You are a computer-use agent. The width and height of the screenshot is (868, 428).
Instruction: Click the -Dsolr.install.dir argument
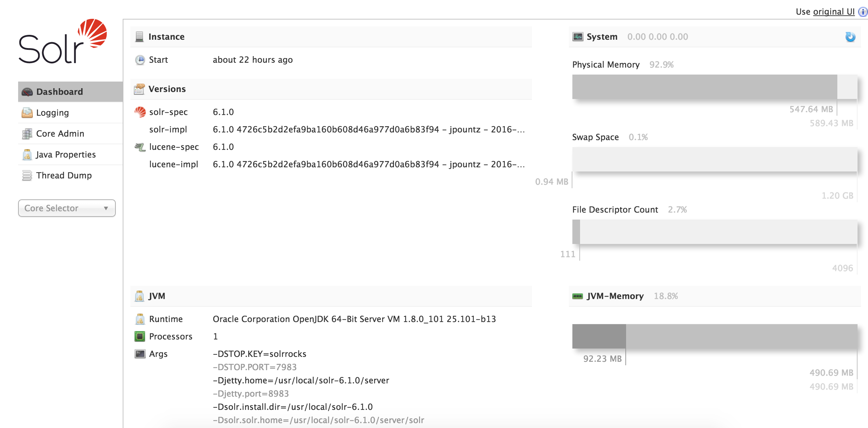pos(293,407)
